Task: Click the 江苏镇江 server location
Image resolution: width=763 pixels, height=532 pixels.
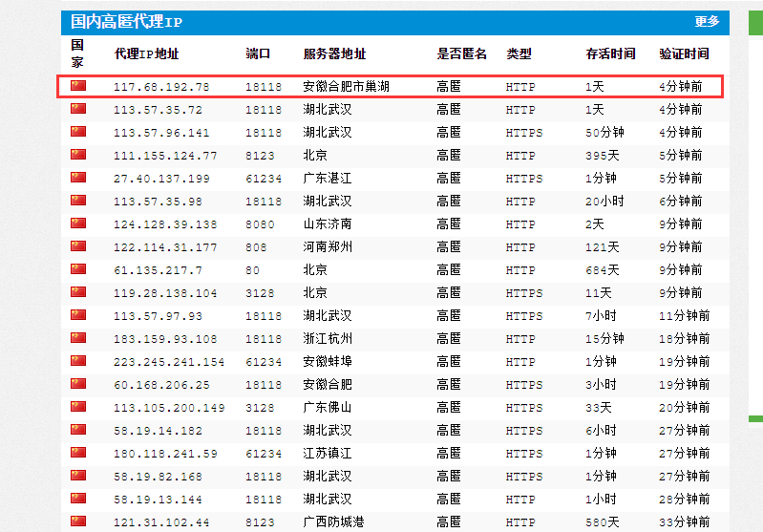Action: tap(327, 453)
